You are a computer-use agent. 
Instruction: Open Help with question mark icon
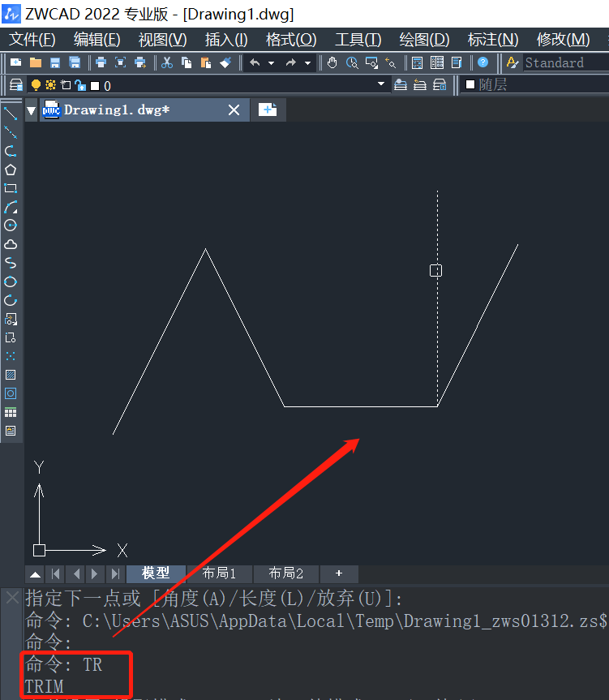pos(482,62)
